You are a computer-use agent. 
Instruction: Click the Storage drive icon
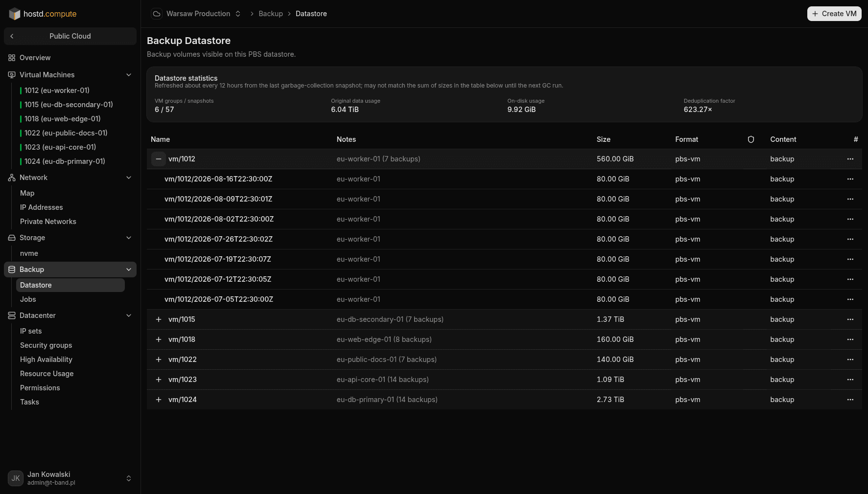tap(12, 238)
